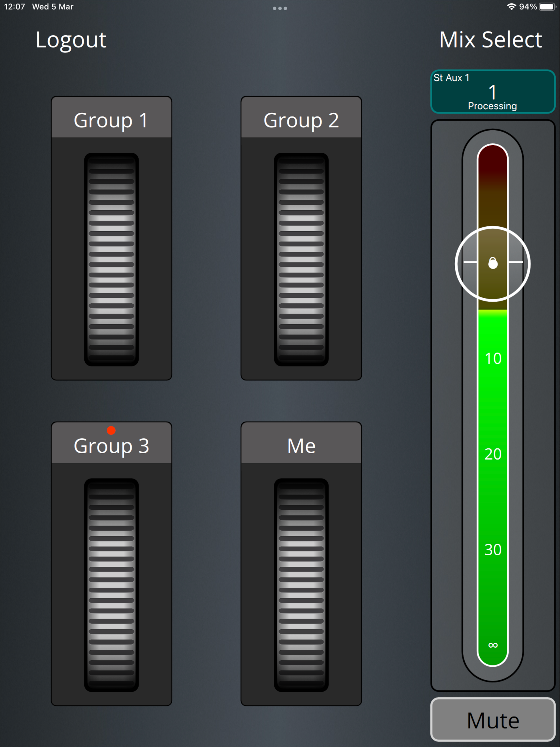Tap the Logout button
The image size is (560, 747).
click(x=71, y=40)
